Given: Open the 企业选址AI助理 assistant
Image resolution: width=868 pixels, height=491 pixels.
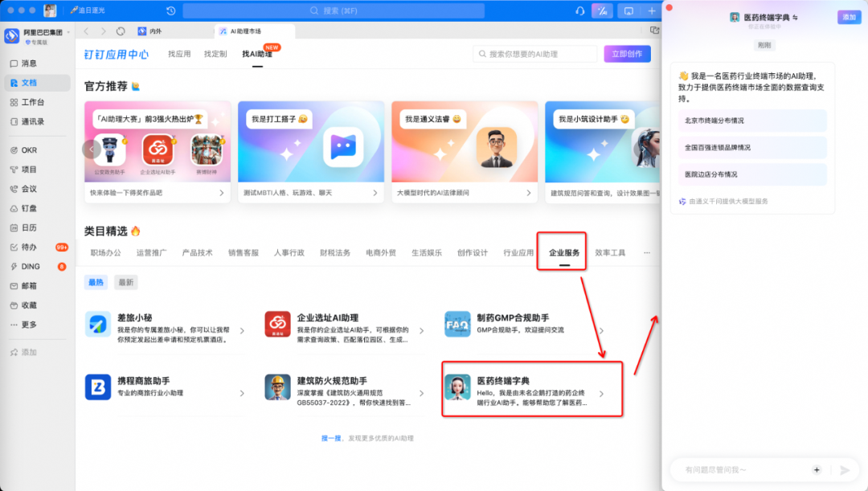Looking at the screenshot, I should 344,328.
